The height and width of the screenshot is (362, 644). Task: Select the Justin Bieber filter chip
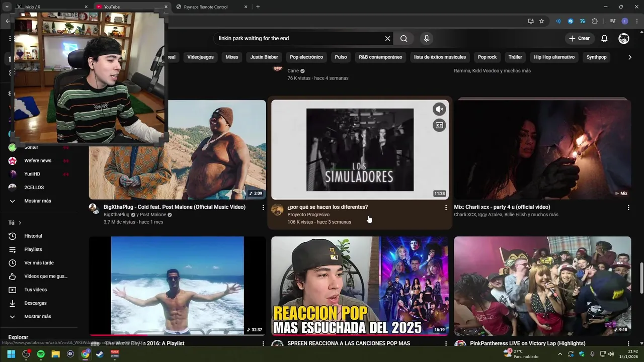[264, 57]
